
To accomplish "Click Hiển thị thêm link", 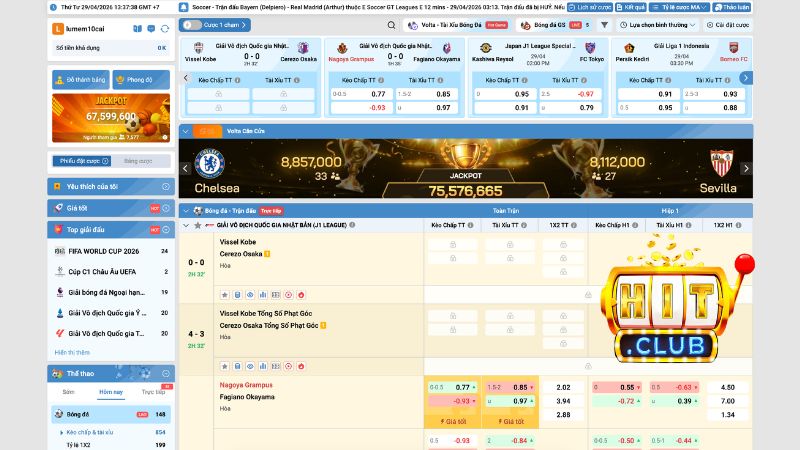I will pos(72,353).
